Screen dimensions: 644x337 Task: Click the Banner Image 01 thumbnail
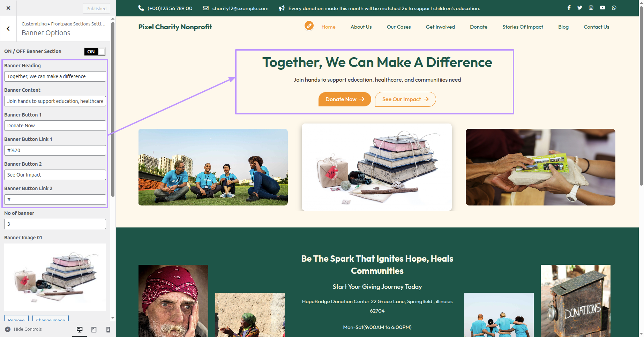[55, 277]
